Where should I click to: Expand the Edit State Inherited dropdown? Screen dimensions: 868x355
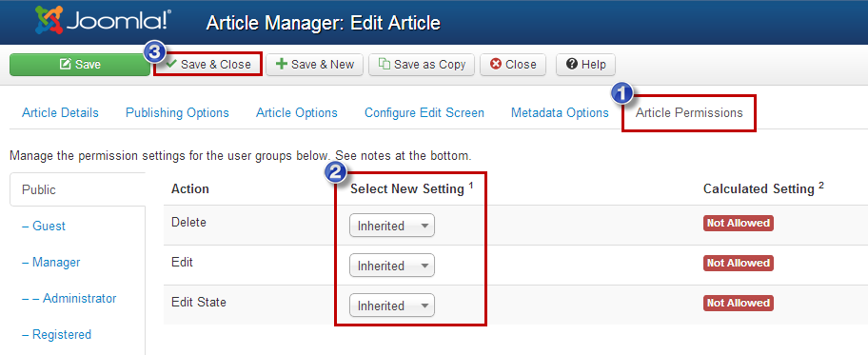(392, 306)
